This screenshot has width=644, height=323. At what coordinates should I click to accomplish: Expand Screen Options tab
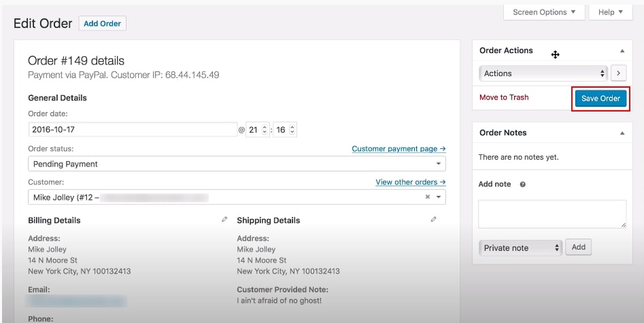pos(544,12)
